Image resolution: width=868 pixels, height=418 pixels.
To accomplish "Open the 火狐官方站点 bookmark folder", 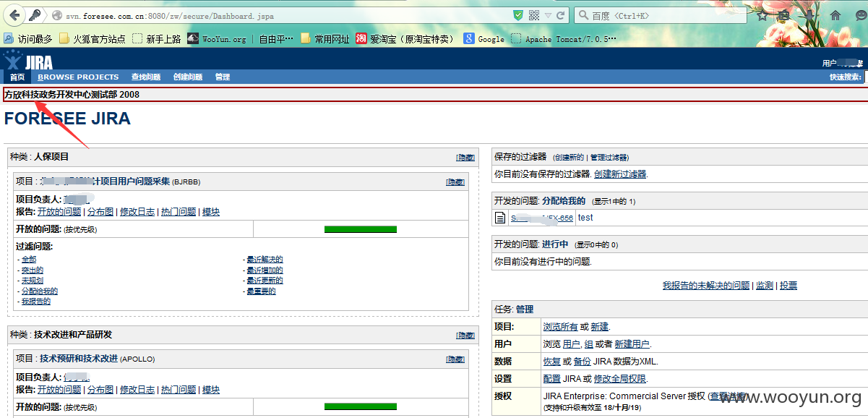I will click(x=92, y=39).
